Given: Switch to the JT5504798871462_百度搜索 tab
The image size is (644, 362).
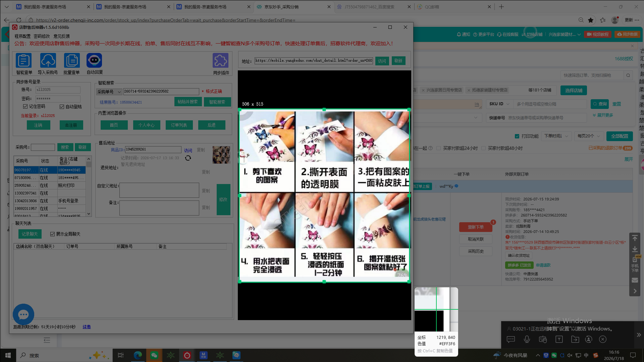Looking at the screenshot, I should click(374, 7).
